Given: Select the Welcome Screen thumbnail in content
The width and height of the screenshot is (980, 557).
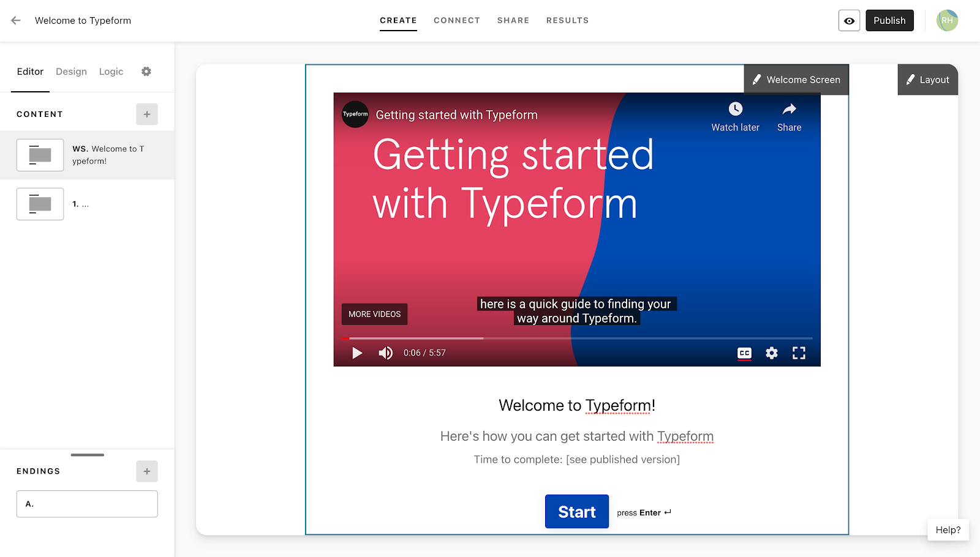Looking at the screenshot, I should pyautogui.click(x=40, y=155).
